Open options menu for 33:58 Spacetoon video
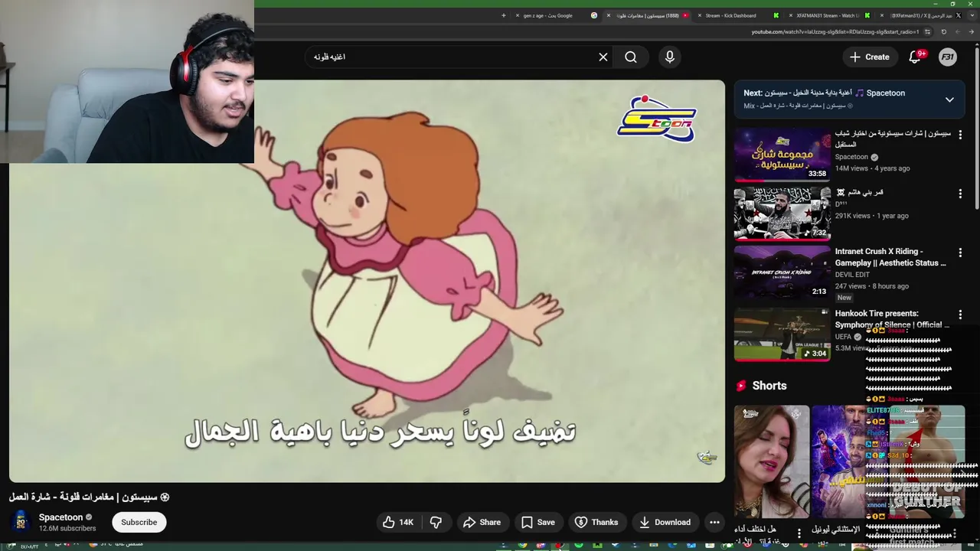 [x=960, y=134]
